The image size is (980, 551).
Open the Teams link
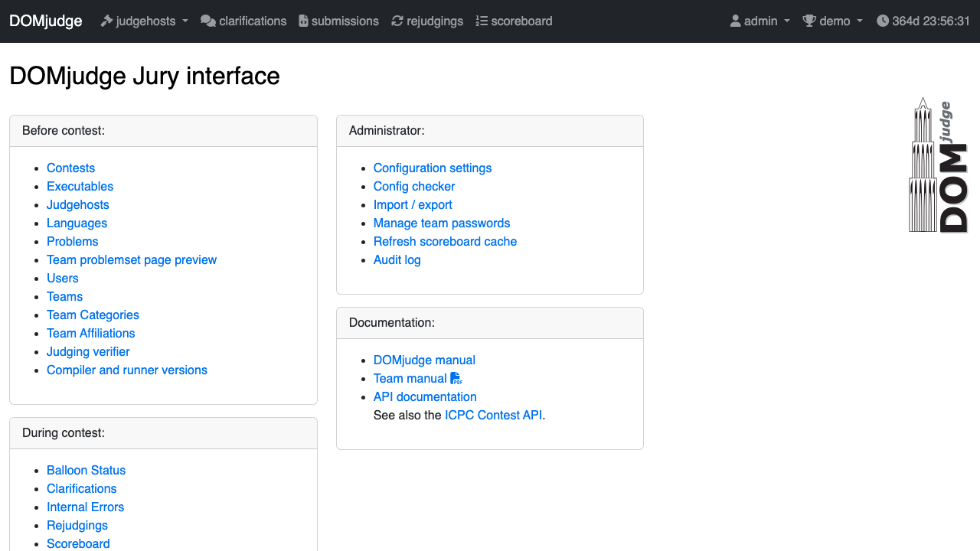click(64, 297)
